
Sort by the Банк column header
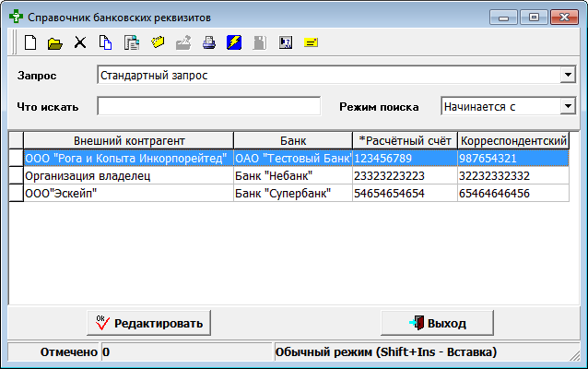click(293, 140)
